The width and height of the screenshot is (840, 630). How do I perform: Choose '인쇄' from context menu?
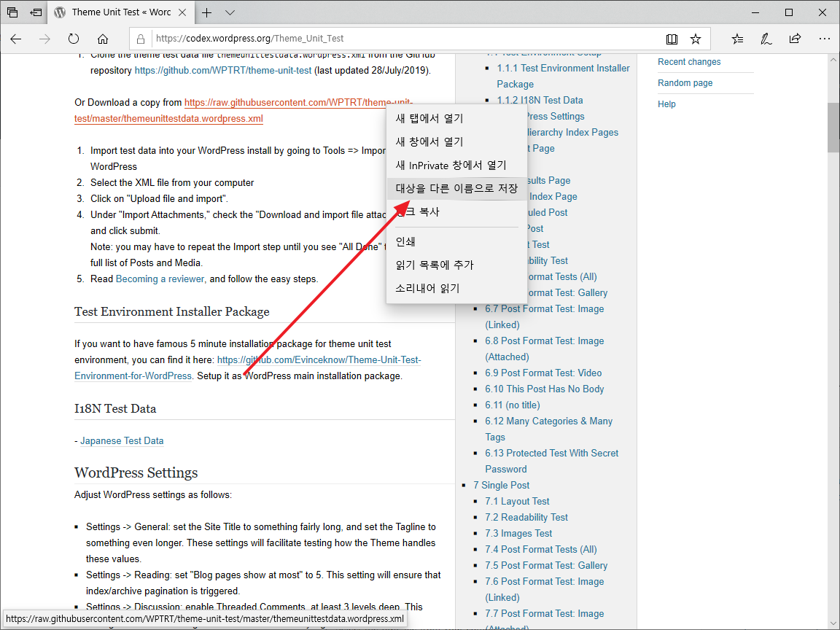[456, 241]
